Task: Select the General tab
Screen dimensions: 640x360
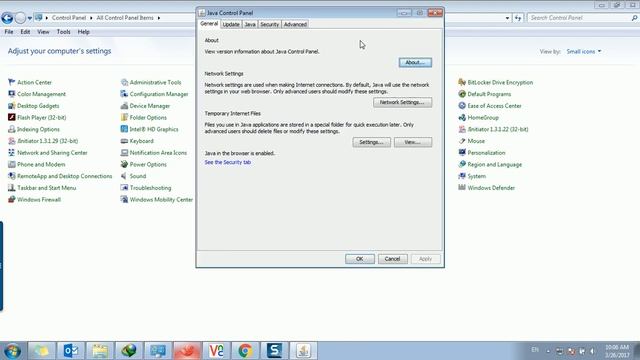Action: click(x=209, y=24)
